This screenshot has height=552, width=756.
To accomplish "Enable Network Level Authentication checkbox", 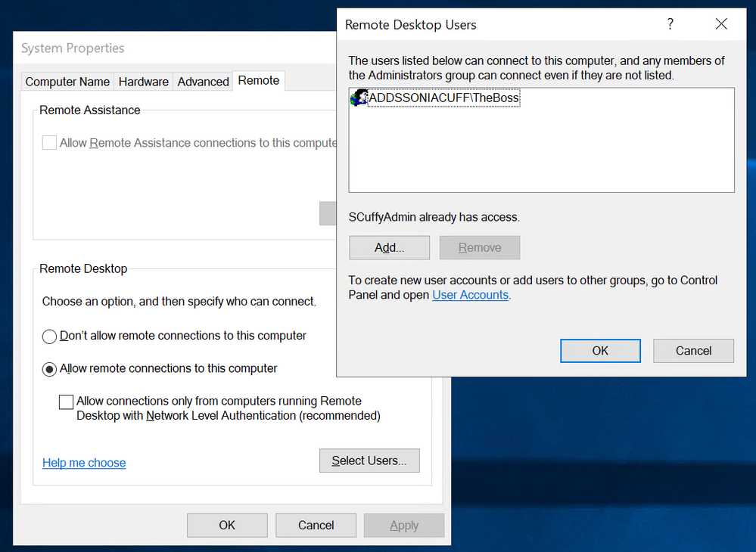I will [x=66, y=402].
